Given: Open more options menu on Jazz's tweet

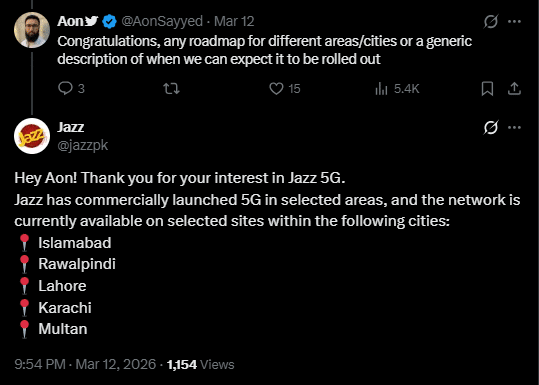Looking at the screenshot, I should click(x=514, y=128).
